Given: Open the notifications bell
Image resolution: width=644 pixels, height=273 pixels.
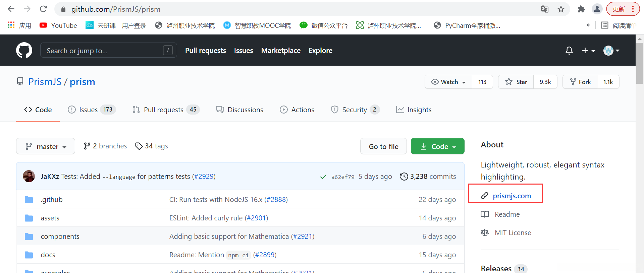Looking at the screenshot, I should 569,51.
